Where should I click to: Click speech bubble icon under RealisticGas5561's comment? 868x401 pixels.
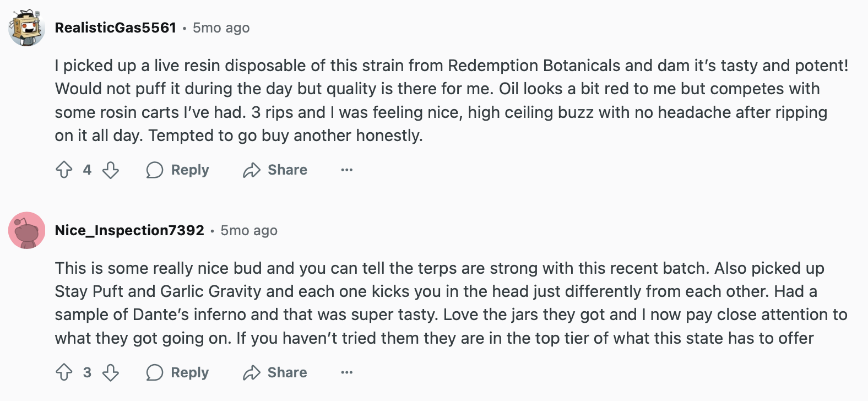point(155,170)
